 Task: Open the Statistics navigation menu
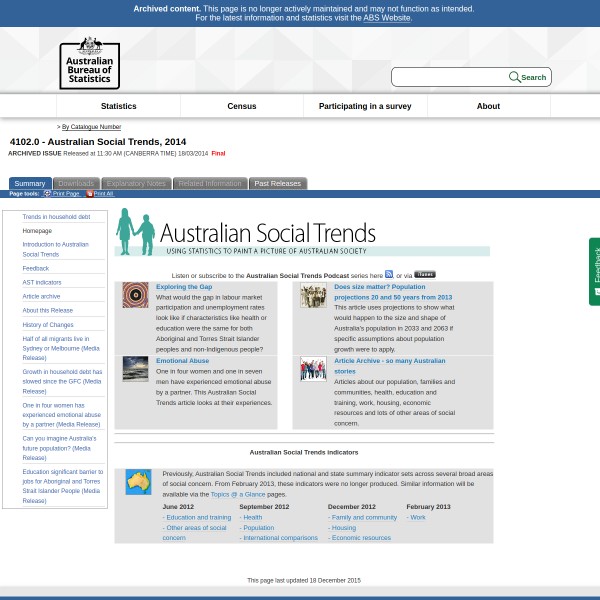pyautogui.click(x=118, y=106)
